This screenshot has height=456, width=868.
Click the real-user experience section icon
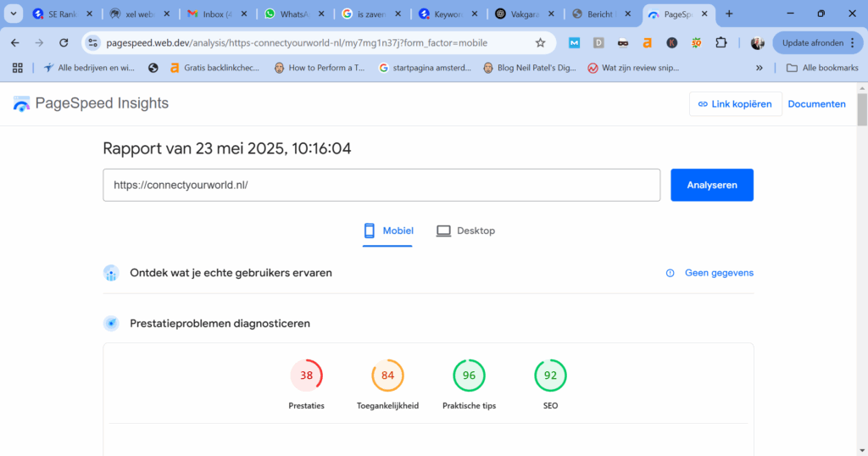(x=111, y=273)
